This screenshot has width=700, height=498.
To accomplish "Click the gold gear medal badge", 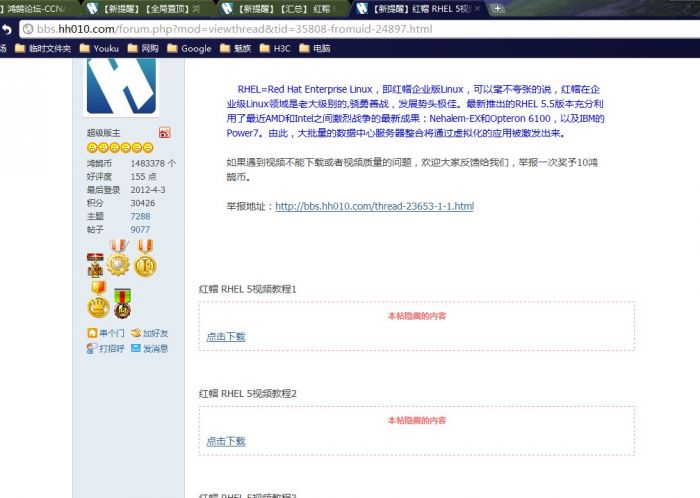I will (118, 258).
